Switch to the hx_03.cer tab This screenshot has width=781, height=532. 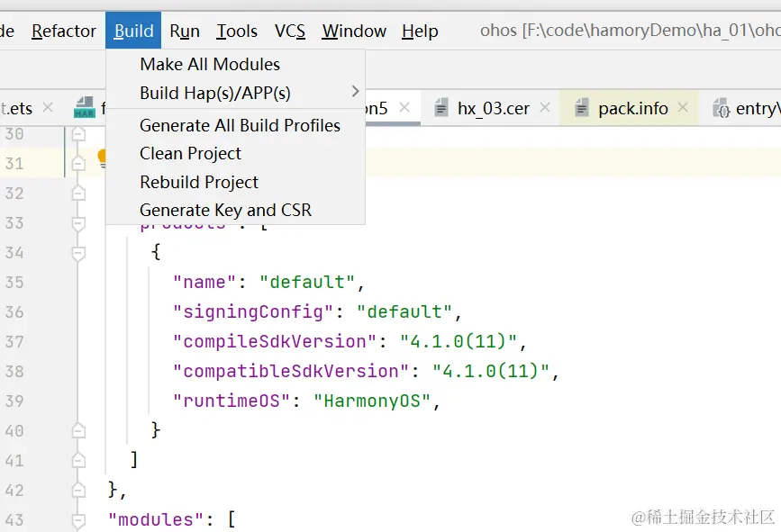pyautogui.click(x=493, y=108)
